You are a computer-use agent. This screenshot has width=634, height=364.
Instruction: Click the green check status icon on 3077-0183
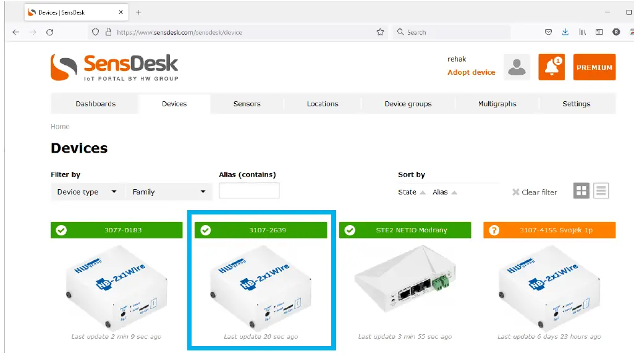point(61,230)
